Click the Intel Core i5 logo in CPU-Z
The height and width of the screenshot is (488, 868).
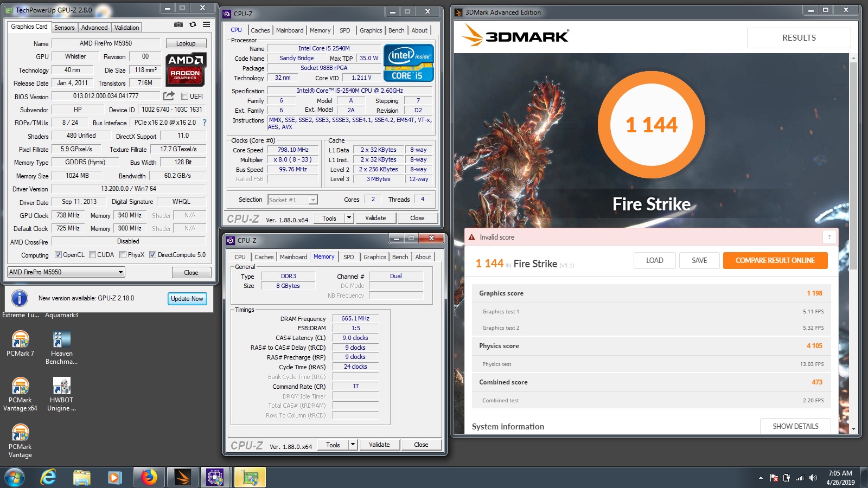[x=409, y=63]
